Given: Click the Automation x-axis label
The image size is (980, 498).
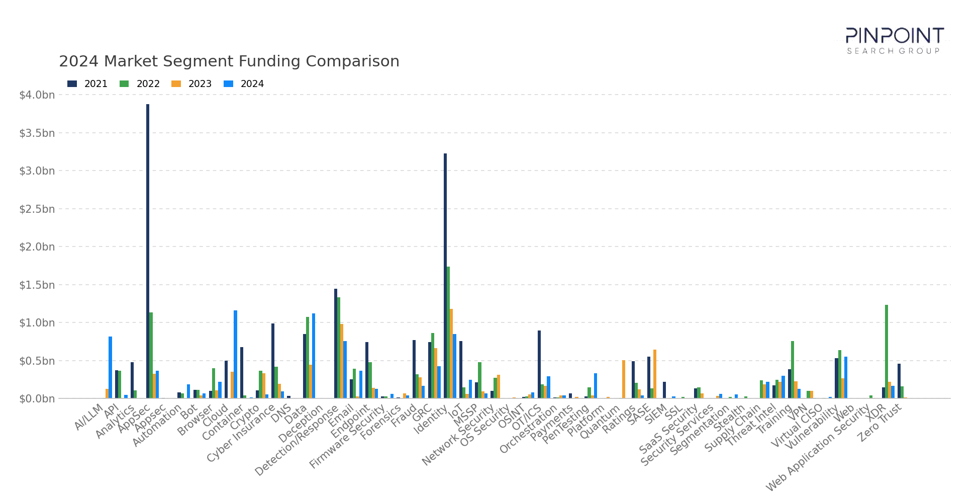Looking at the screenshot, I should (156, 425).
